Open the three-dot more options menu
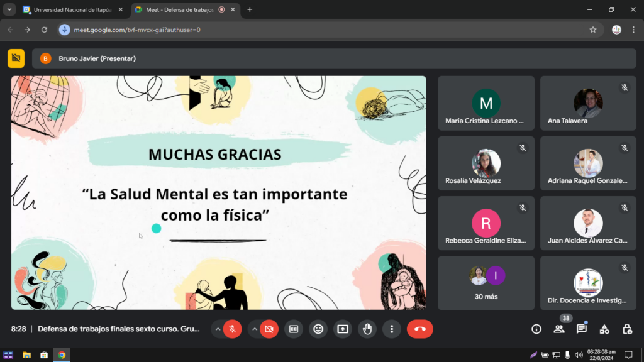Viewport: 644px width, 362px height. pos(391,329)
